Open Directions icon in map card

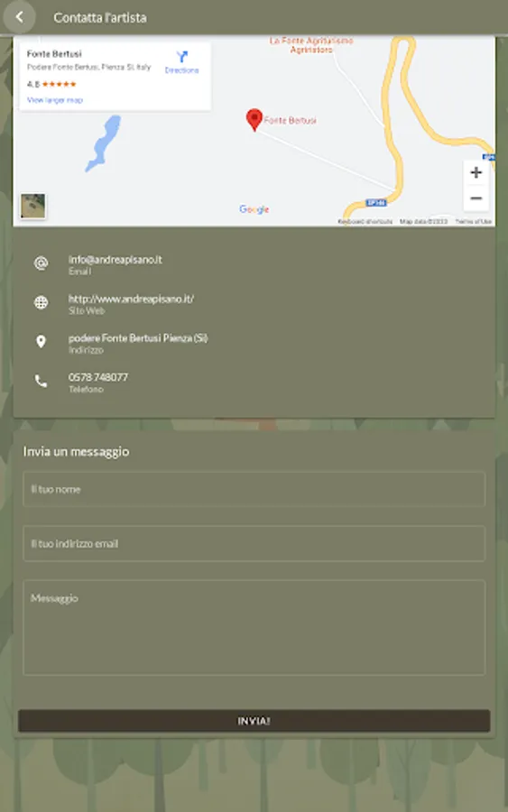click(181, 57)
